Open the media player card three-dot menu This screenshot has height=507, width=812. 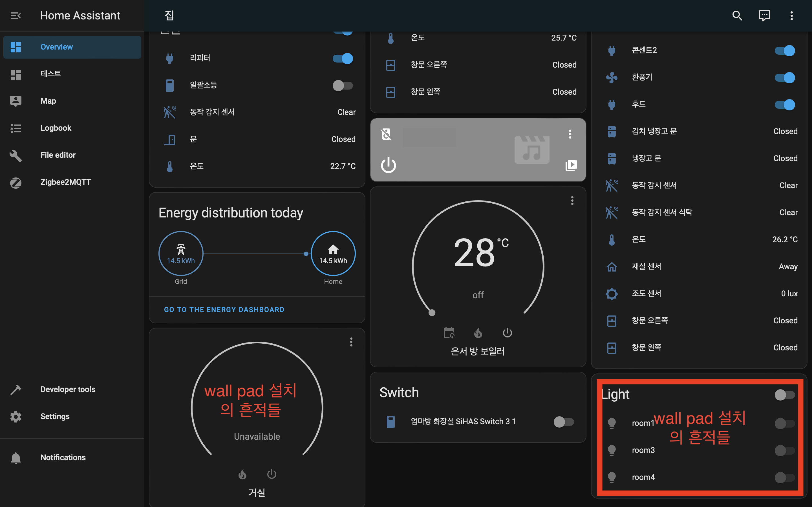(x=570, y=134)
